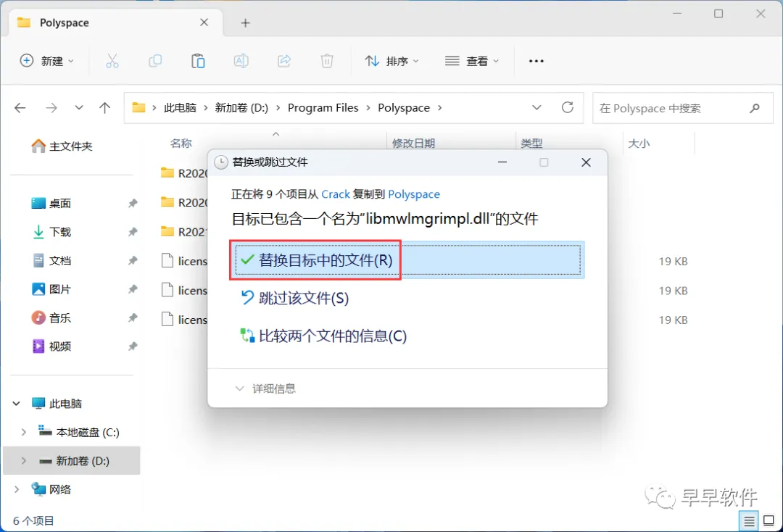
Task: Click the Share icon in toolbar
Action: (x=284, y=61)
